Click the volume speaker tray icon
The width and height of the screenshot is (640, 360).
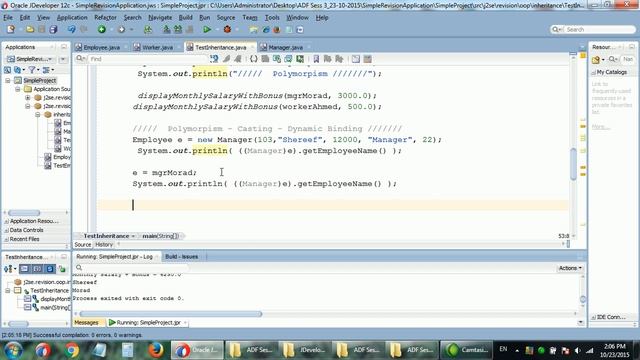point(578,350)
